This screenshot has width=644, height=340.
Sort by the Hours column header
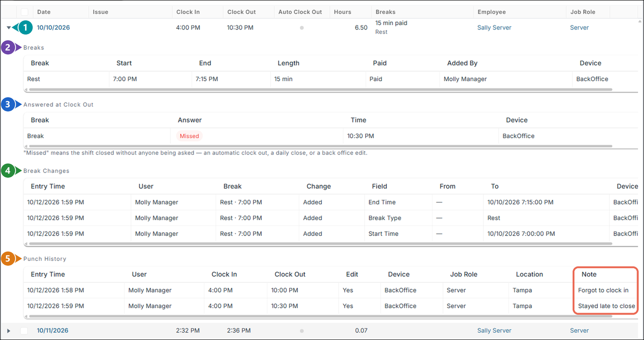(343, 12)
